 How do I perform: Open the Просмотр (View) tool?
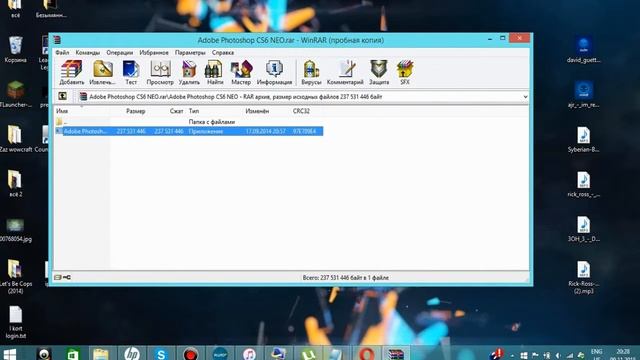click(x=160, y=73)
